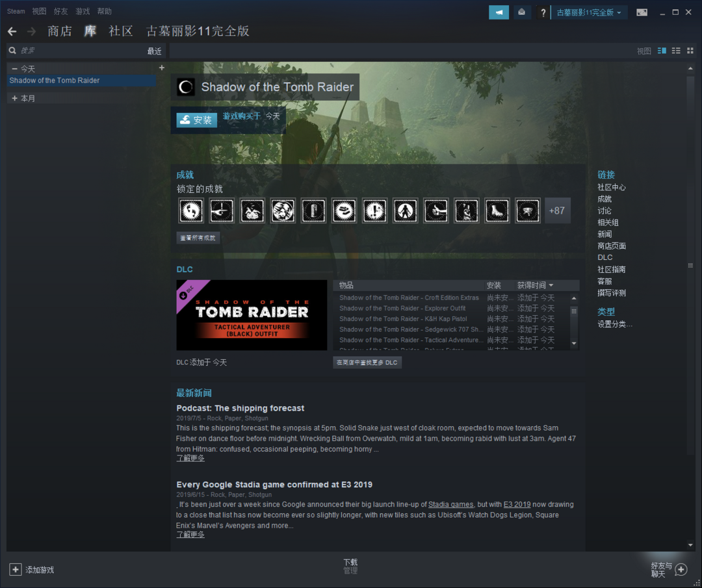Click the announcements megaphone icon
Screen dimensions: 702x588
tap(499, 12)
